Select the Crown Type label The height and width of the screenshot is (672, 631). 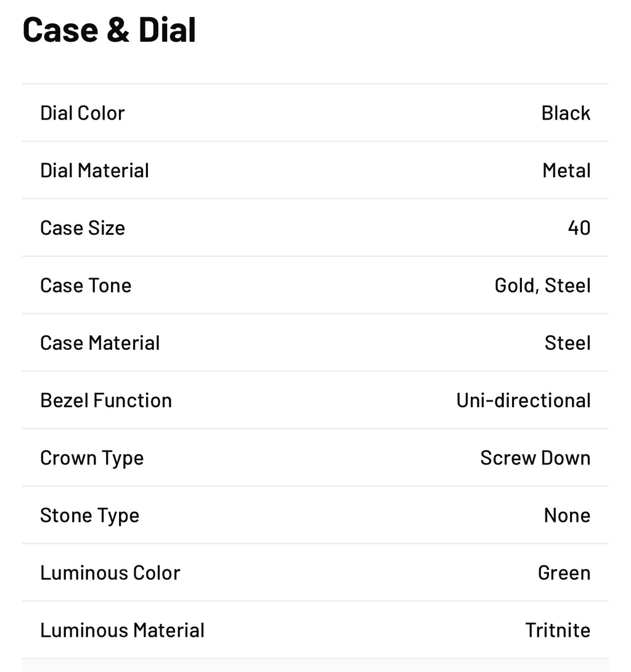(x=92, y=458)
